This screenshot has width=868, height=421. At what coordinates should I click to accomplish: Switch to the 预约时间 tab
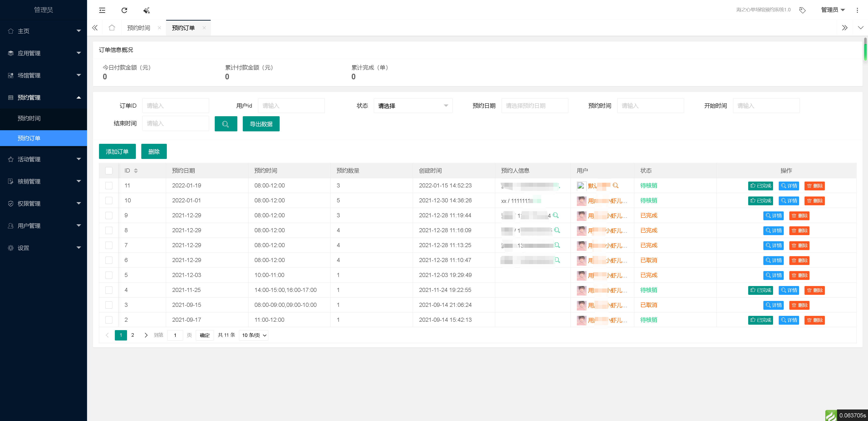[139, 28]
